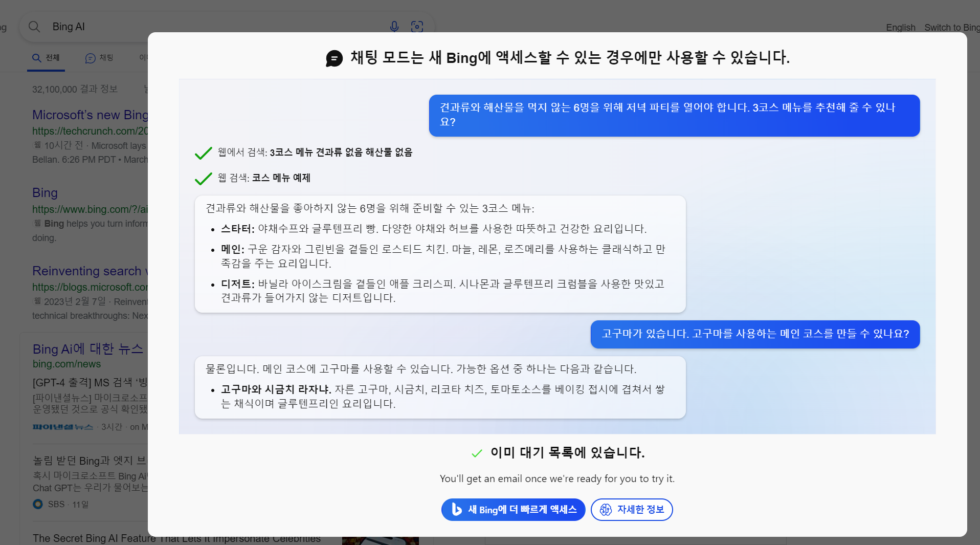Open the [GPT-4 출격] MS 검색 news item
Screen dimensions: 980x545
[x=90, y=382]
